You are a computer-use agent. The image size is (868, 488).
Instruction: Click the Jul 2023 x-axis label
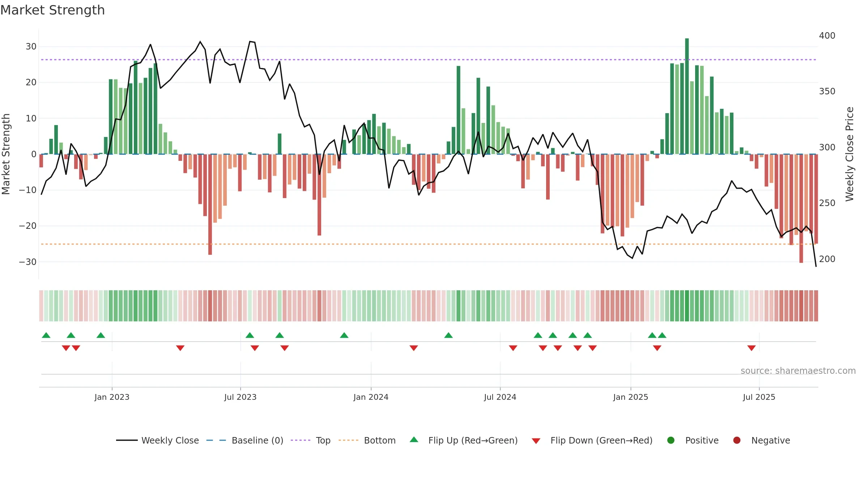(240, 397)
